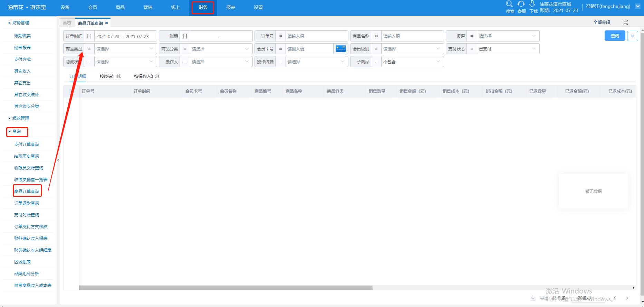Screen dimensions: 644x307
Task: Open the 20条/页 page size selector
Action: [587, 298]
